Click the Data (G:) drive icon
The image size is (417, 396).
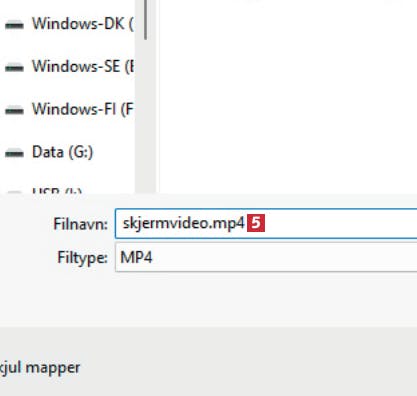[14, 153]
